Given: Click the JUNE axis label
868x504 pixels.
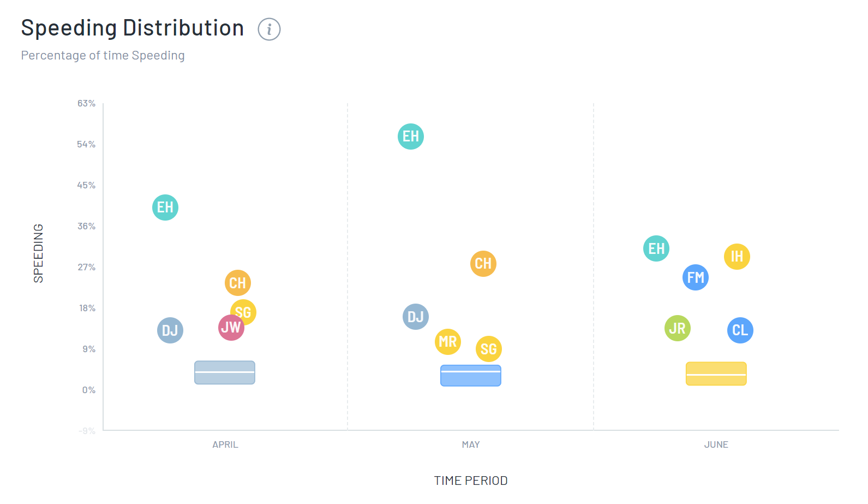Looking at the screenshot, I should coord(716,444).
